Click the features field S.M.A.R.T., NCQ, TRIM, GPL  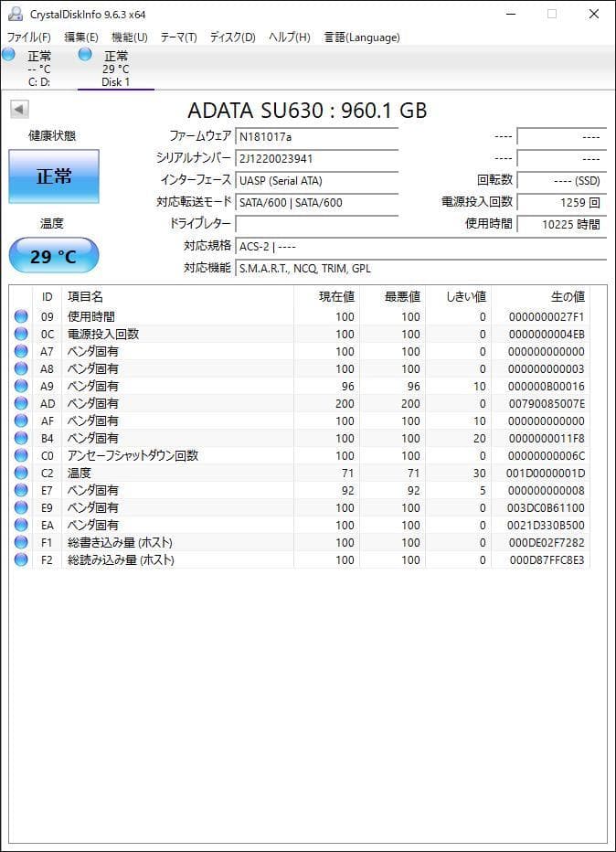click(421, 268)
